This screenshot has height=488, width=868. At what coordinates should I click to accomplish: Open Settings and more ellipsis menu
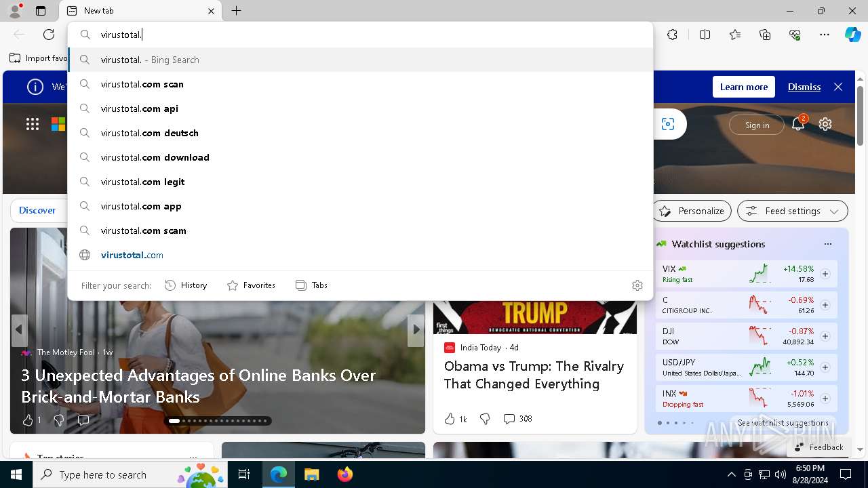(825, 35)
